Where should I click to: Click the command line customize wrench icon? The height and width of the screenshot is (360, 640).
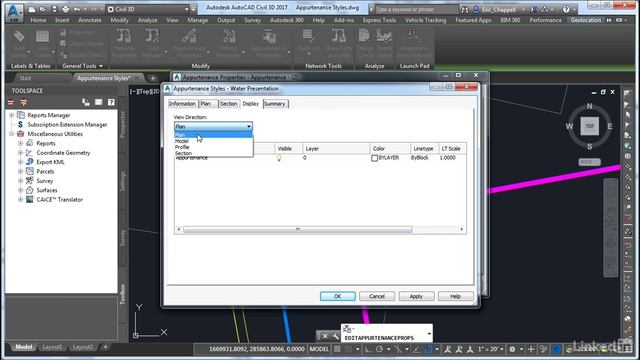[x=335, y=336]
